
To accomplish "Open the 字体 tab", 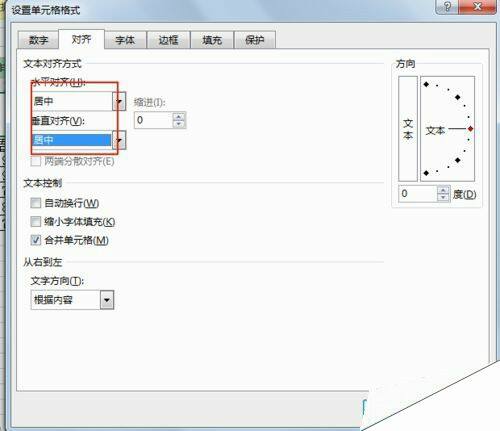I will coord(125,40).
